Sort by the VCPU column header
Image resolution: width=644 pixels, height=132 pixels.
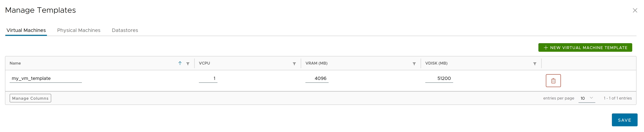coord(204,63)
